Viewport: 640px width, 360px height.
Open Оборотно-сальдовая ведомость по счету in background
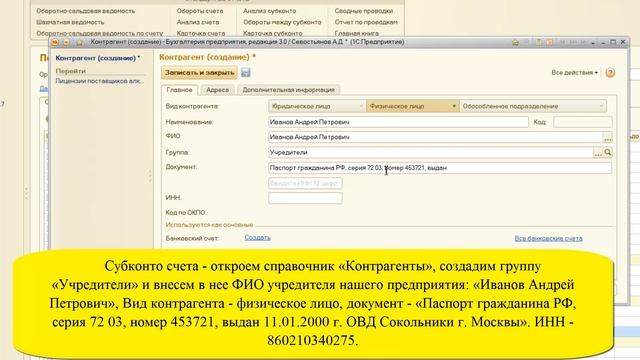point(100,33)
